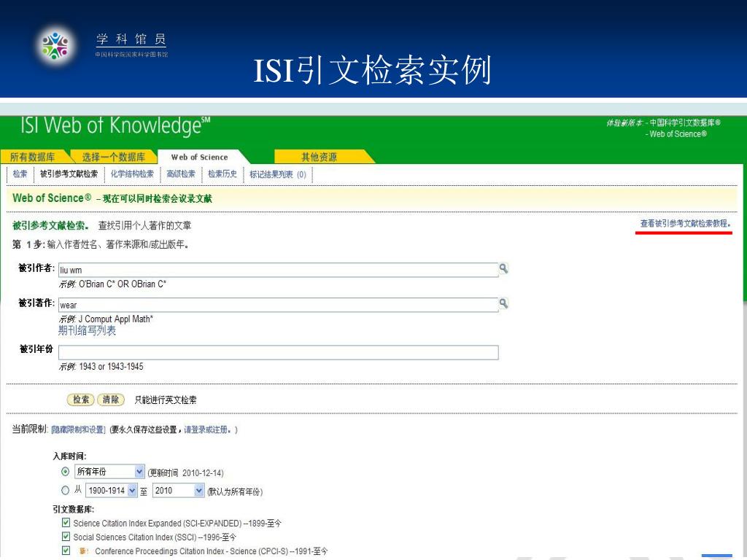The image size is (747, 560).
Task: Open the 中国科学引文数据库 link at top right
Action: click(x=685, y=122)
